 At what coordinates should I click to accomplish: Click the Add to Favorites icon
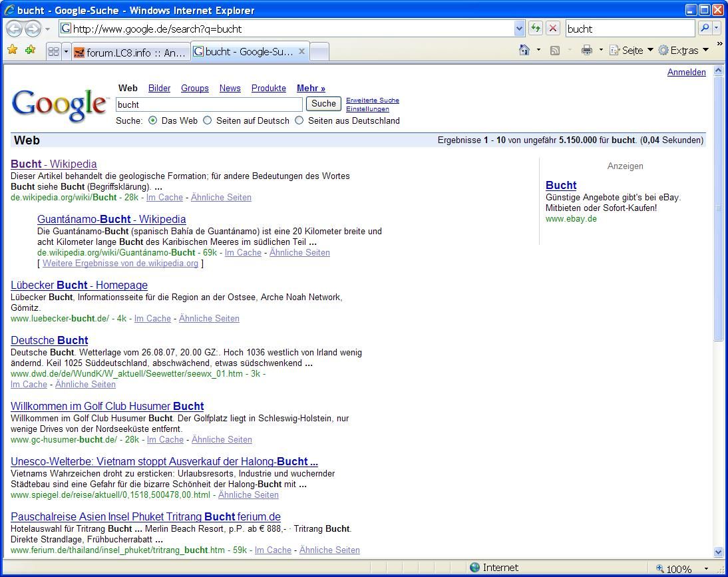[30, 51]
